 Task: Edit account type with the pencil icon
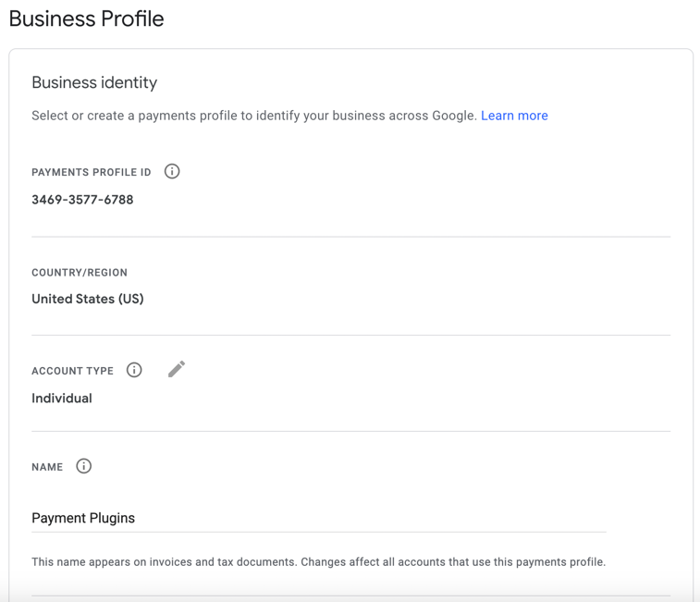click(x=177, y=369)
